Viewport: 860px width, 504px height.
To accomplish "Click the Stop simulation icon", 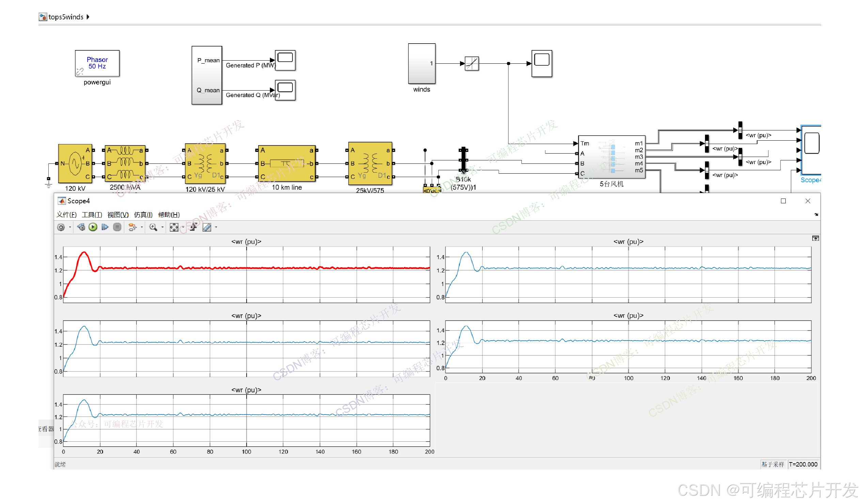I will pos(117,227).
